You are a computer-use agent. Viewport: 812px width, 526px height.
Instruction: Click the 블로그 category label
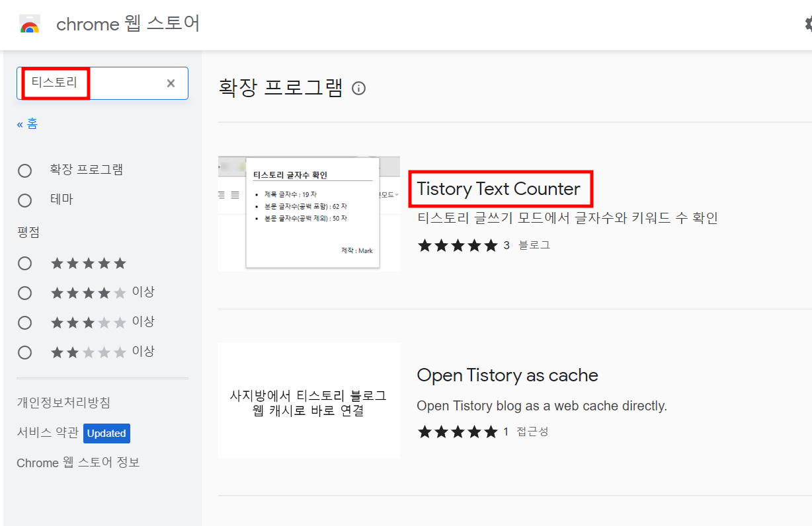point(534,245)
